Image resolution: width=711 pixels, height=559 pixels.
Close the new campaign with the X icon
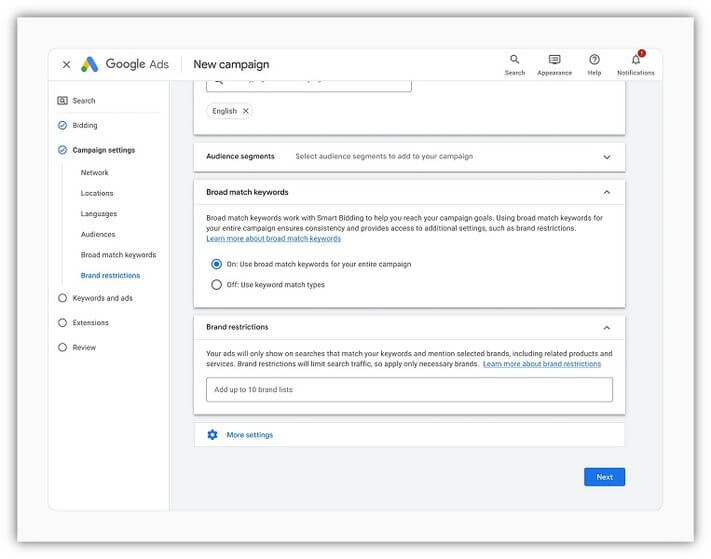coord(66,64)
